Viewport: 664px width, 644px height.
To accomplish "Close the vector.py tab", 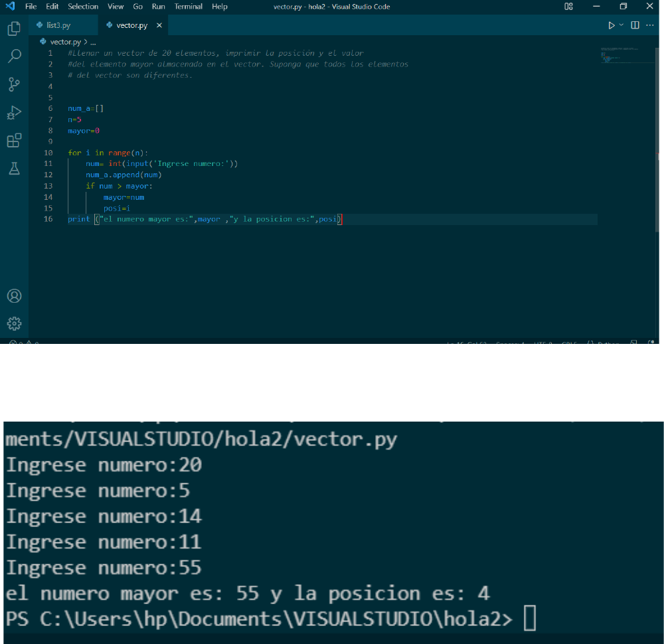I will [159, 25].
